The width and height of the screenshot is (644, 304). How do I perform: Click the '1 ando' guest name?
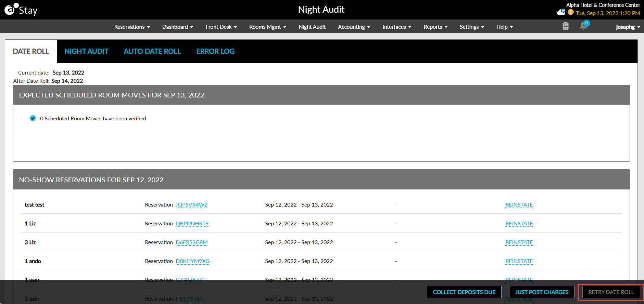click(33, 261)
